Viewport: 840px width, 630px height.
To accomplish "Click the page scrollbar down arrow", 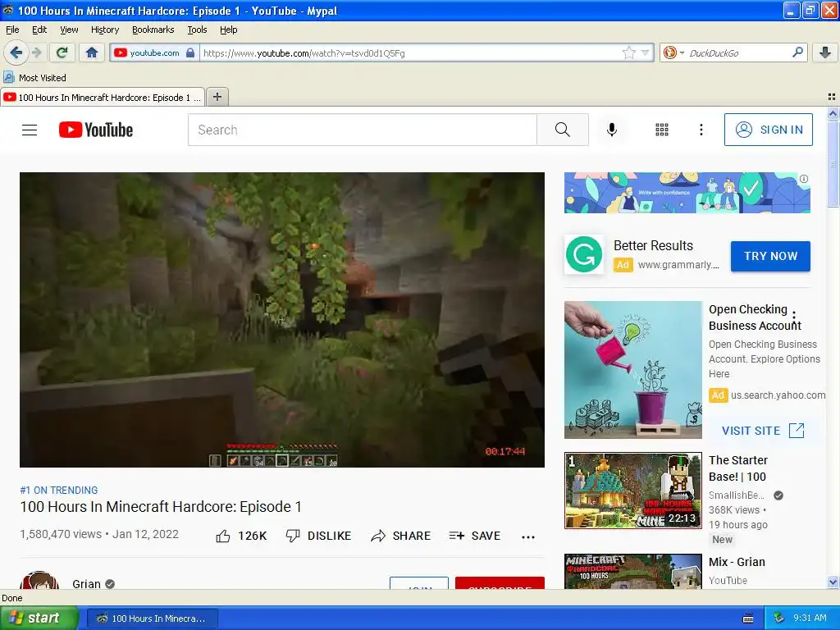I will [832, 582].
